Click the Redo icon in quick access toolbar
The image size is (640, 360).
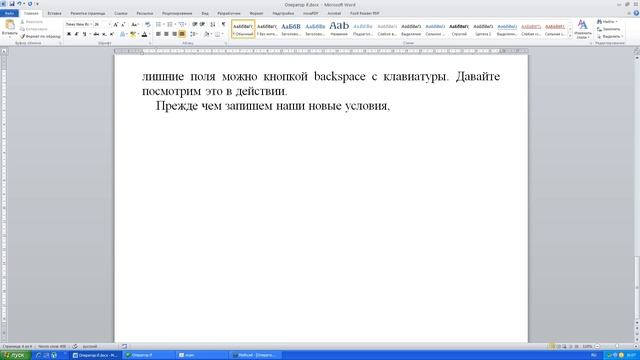30,4
